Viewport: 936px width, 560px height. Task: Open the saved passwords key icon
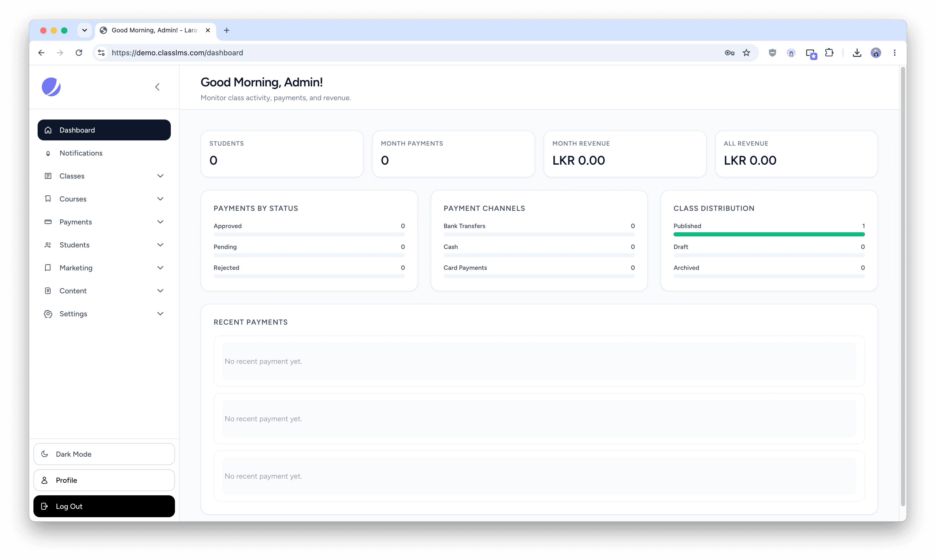click(x=729, y=53)
